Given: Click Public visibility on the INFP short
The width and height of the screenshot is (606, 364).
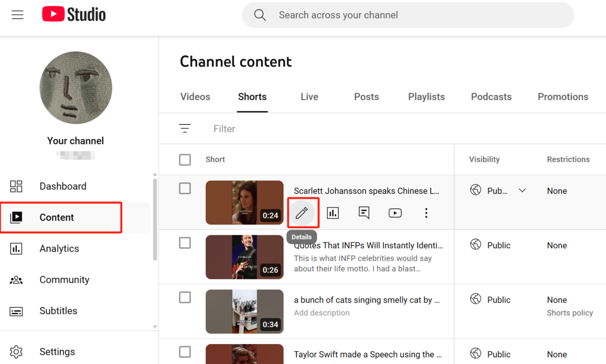Looking at the screenshot, I should pyautogui.click(x=499, y=246).
